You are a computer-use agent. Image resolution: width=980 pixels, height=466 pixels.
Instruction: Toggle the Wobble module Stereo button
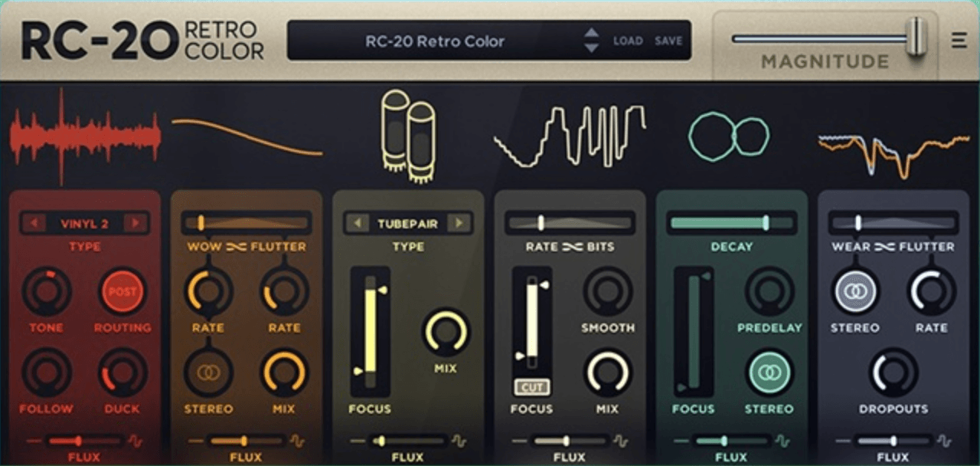[208, 372]
